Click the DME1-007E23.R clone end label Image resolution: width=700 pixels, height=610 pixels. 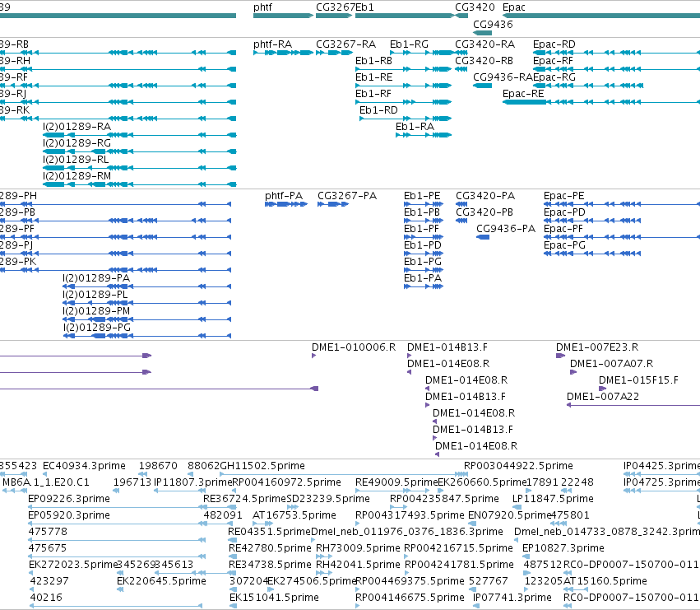pos(597,347)
